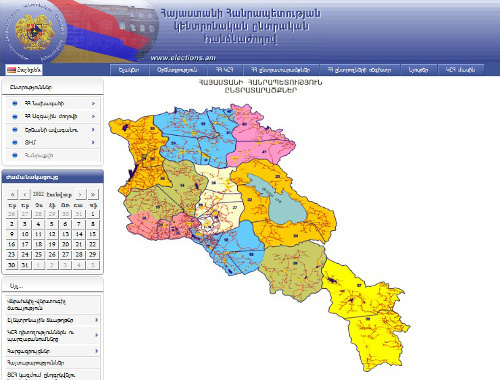This screenshot has height=380, width=500.
Task: Expand ՀՀ Նախագահի submenu arrow
Action: pos(93,104)
